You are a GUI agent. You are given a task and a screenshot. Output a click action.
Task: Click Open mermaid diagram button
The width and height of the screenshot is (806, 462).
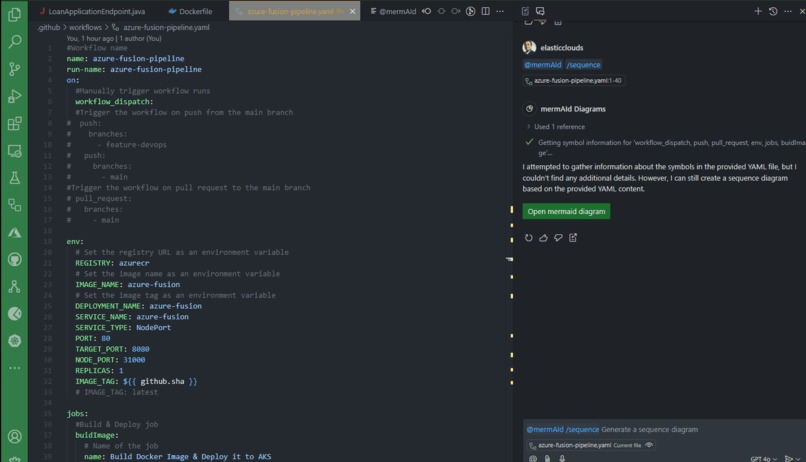coord(566,211)
